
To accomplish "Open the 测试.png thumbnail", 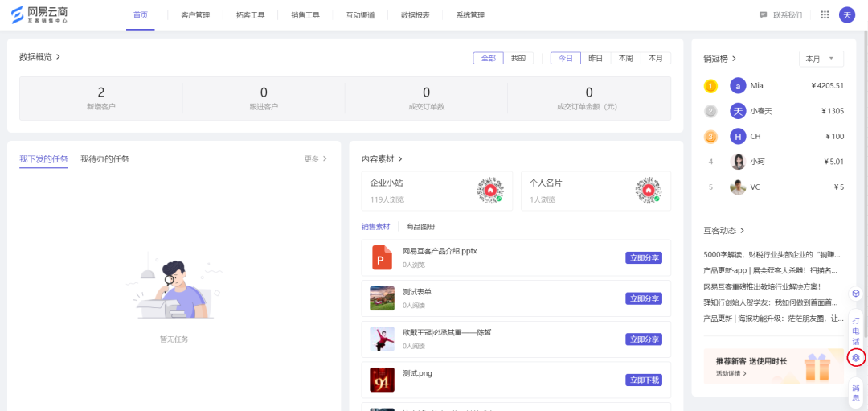I will point(382,380).
